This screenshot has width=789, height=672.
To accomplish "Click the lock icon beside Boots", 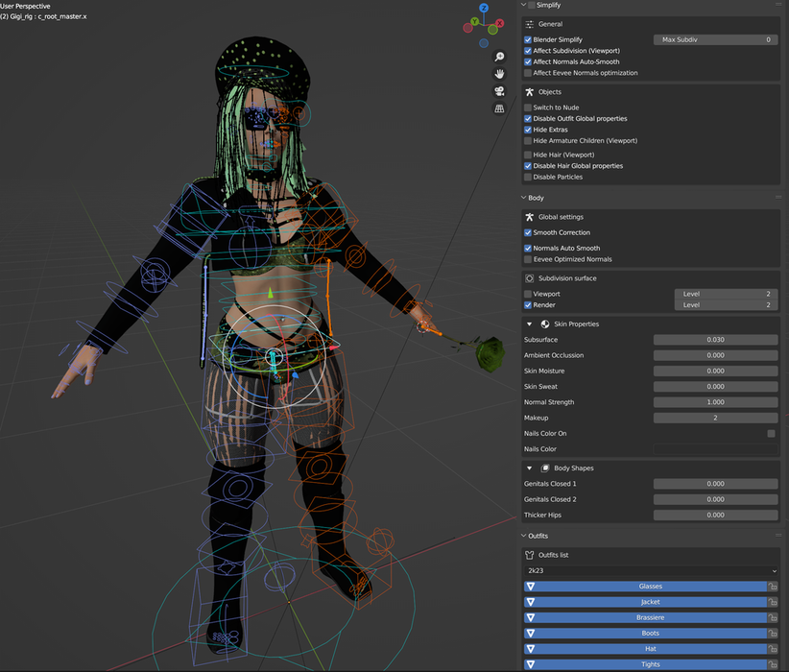I will 773,634.
